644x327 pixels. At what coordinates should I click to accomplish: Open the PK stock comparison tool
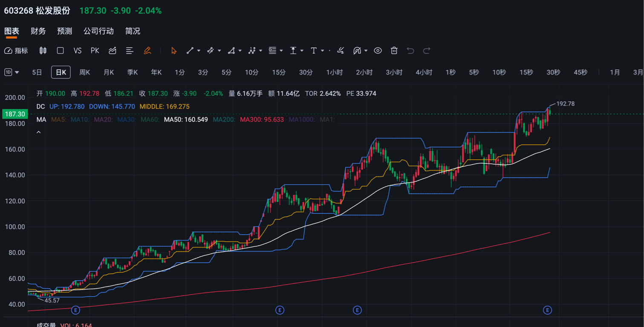[x=95, y=51]
